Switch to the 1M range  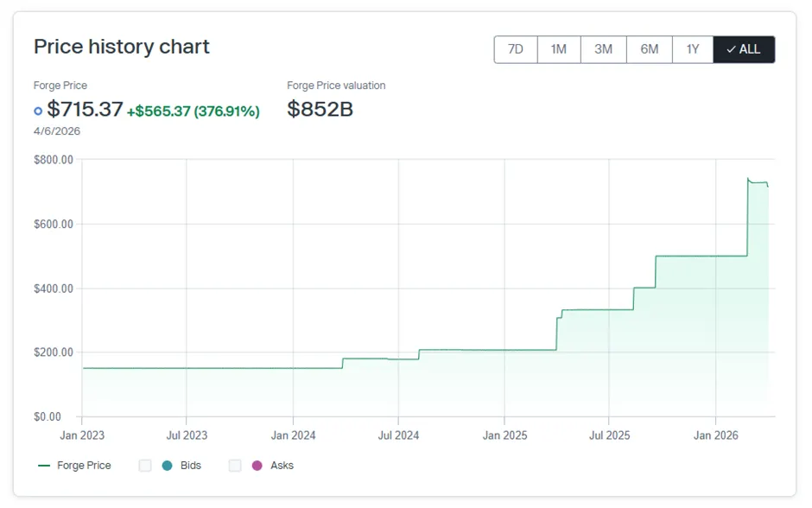559,50
